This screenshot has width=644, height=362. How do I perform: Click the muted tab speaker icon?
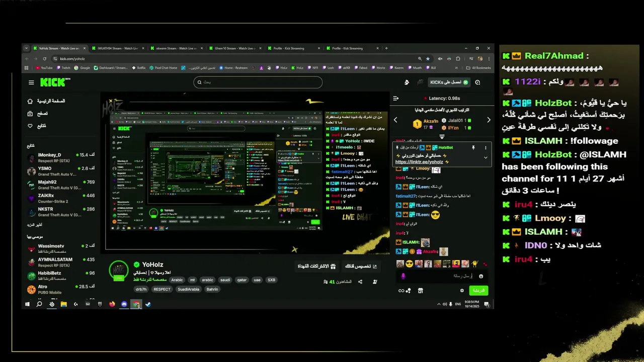point(440,58)
